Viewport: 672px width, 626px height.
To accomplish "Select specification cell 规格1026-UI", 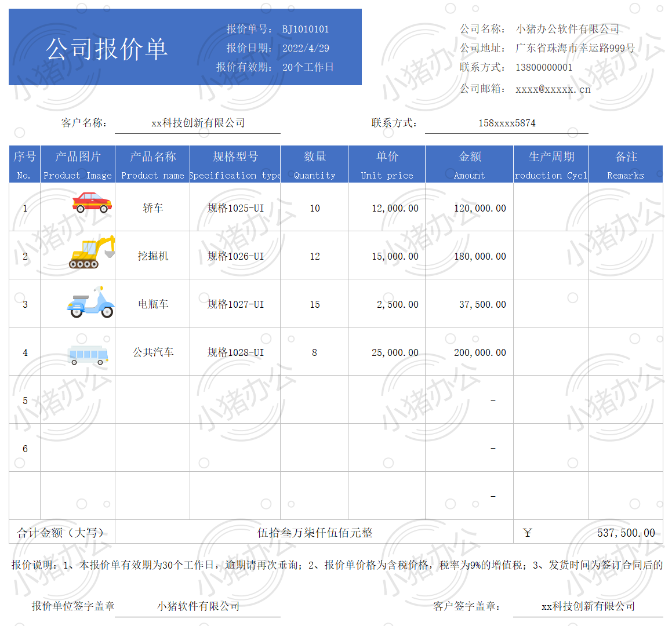I will tap(235, 256).
